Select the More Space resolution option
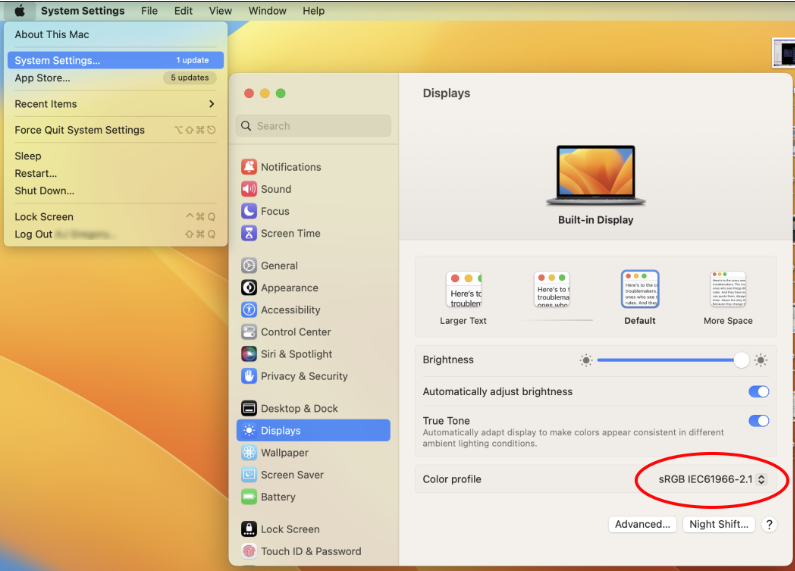Viewport: 795px width, 571px height. tap(728, 298)
